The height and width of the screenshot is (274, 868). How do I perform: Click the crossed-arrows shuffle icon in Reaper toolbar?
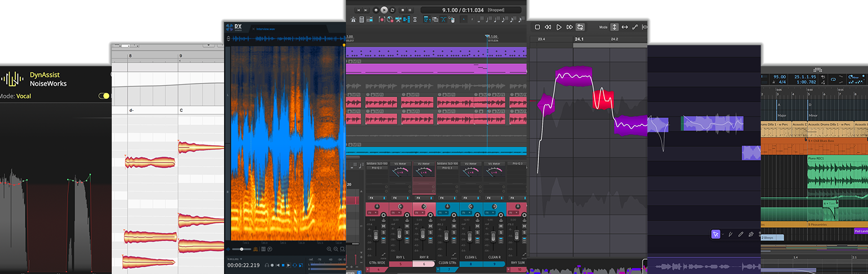443,20
